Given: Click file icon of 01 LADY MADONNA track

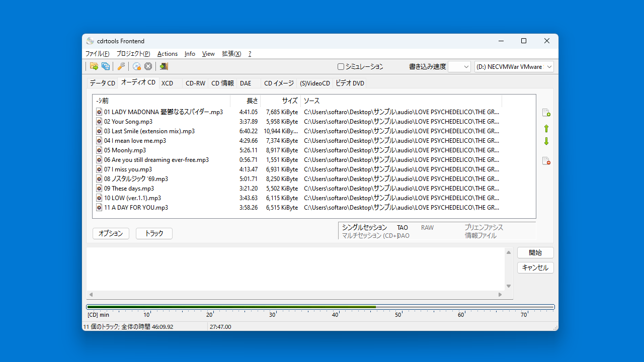Looking at the screenshot, I should pyautogui.click(x=99, y=112).
